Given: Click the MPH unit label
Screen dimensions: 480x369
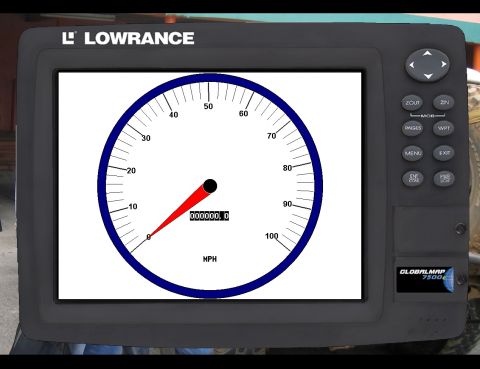Looking at the screenshot, I should coord(210,259).
